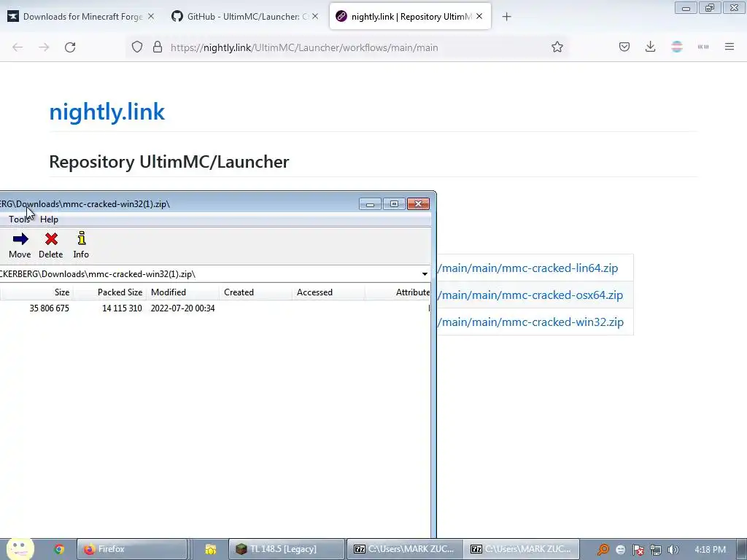Sort by Accessed column header
This screenshot has width=747, height=560.
[x=329, y=292]
